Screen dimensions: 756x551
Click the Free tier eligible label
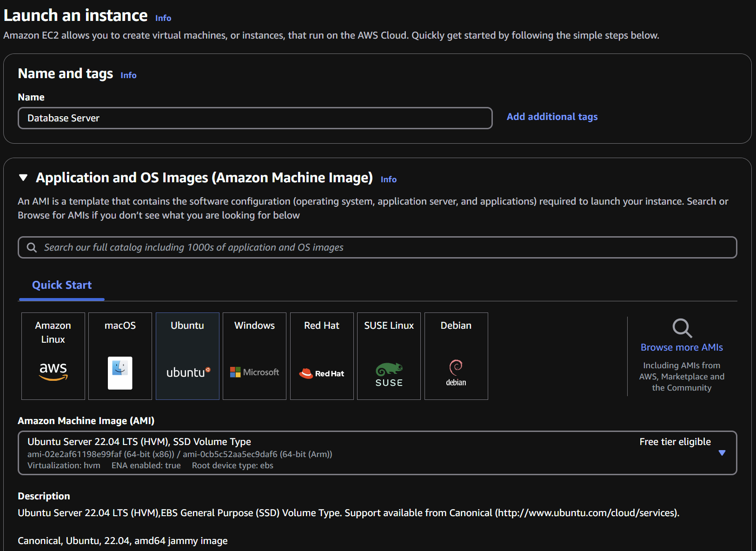(x=675, y=442)
